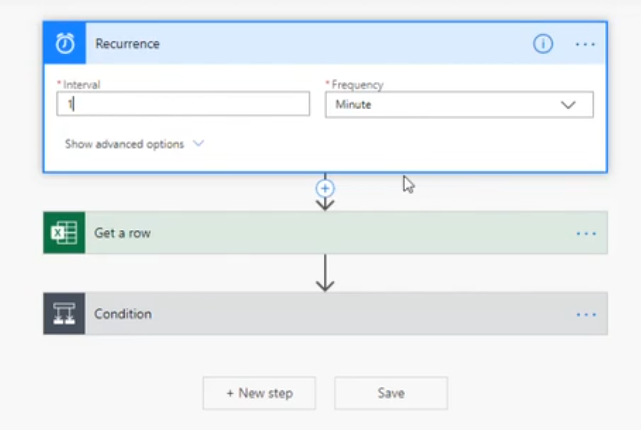Open the Recurrence step ellipsis menu

(585, 44)
